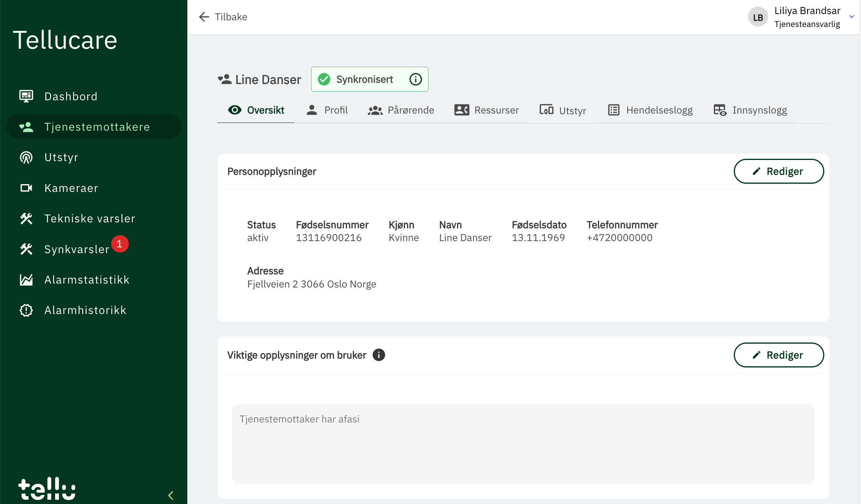Click the Kjønn value Kvinne
Screen dimensions: 861x504
404,238
